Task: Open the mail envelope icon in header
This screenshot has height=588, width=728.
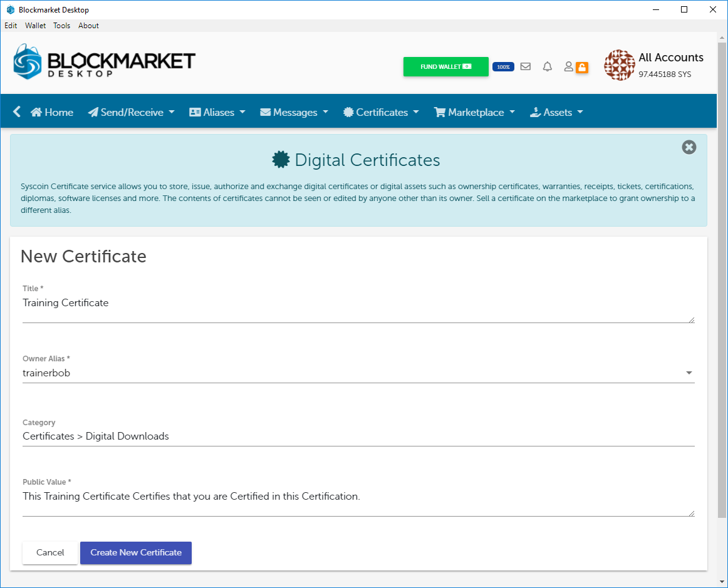Action: [x=525, y=66]
